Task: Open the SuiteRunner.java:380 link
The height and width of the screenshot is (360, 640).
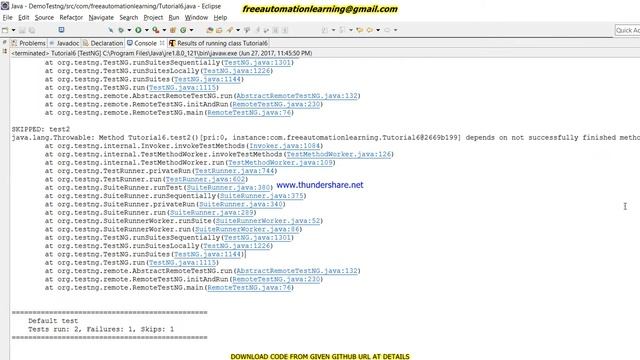Action: (228, 187)
